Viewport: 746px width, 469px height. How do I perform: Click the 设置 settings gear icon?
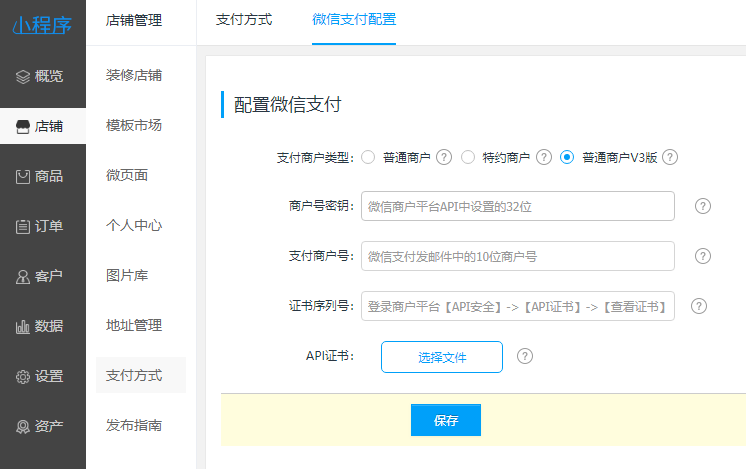click(22, 377)
